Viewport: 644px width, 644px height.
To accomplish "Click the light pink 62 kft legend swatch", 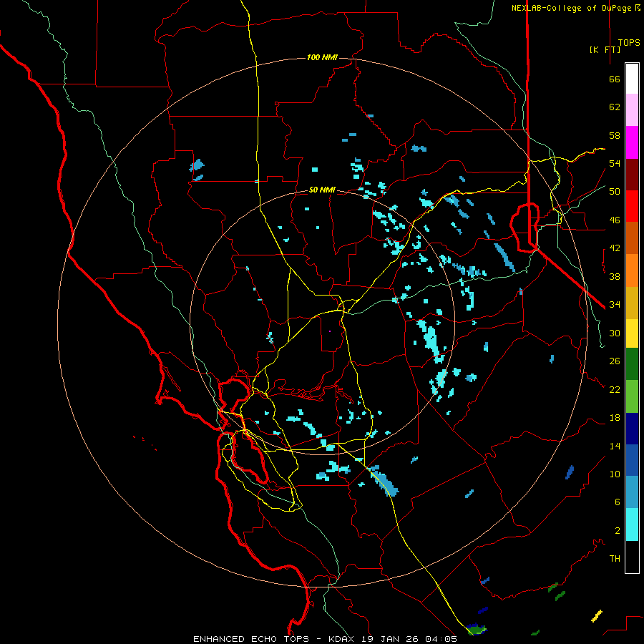I will pos(632,109).
